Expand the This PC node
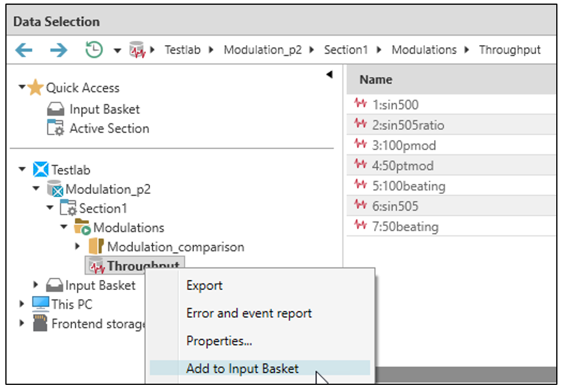This screenshot has height=392, width=561. (23, 304)
